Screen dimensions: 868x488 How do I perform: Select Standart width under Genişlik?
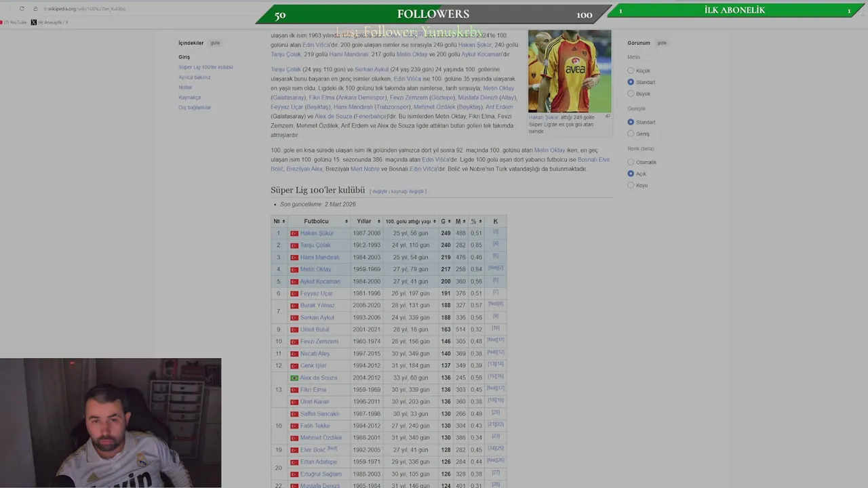[631, 122]
